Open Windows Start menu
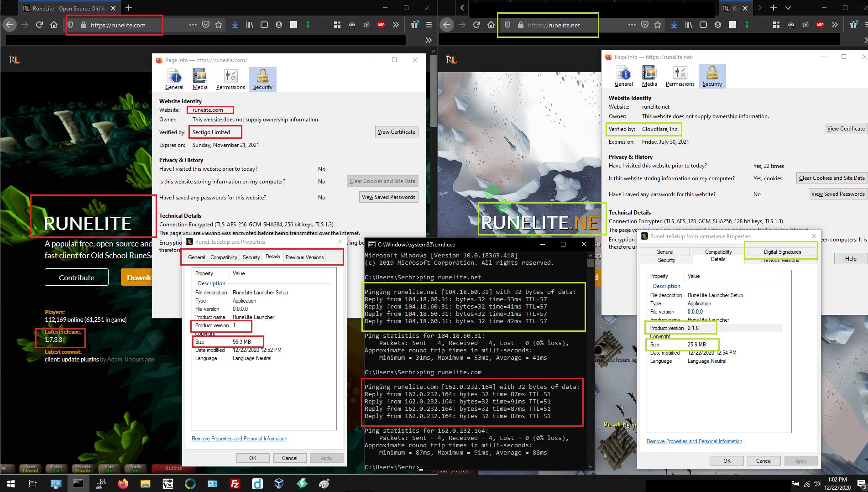The image size is (868, 492). click(x=10, y=484)
